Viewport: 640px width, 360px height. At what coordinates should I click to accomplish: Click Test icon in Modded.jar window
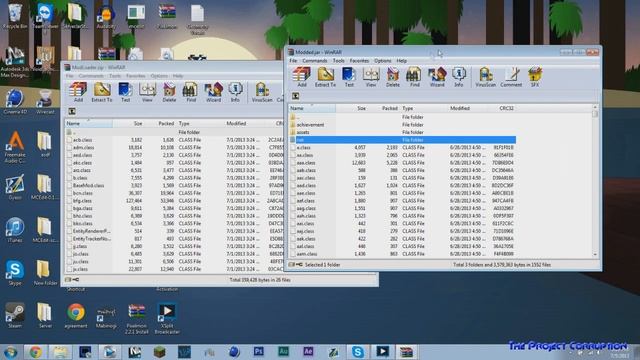click(x=349, y=77)
